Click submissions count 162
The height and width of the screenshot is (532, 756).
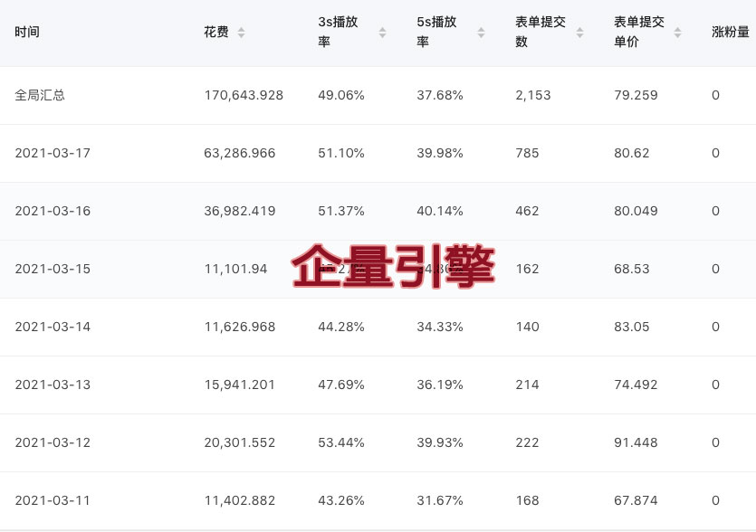click(x=527, y=269)
